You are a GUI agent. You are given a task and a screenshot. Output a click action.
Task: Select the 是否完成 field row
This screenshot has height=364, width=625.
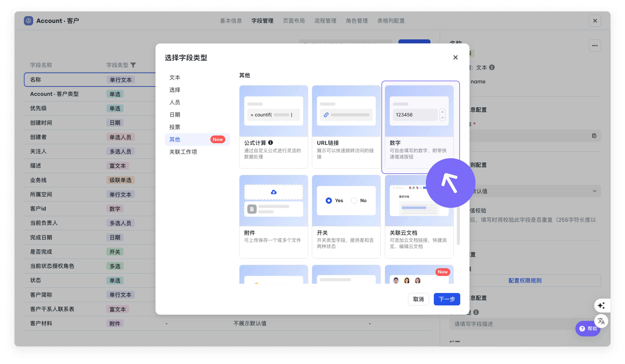click(90, 252)
